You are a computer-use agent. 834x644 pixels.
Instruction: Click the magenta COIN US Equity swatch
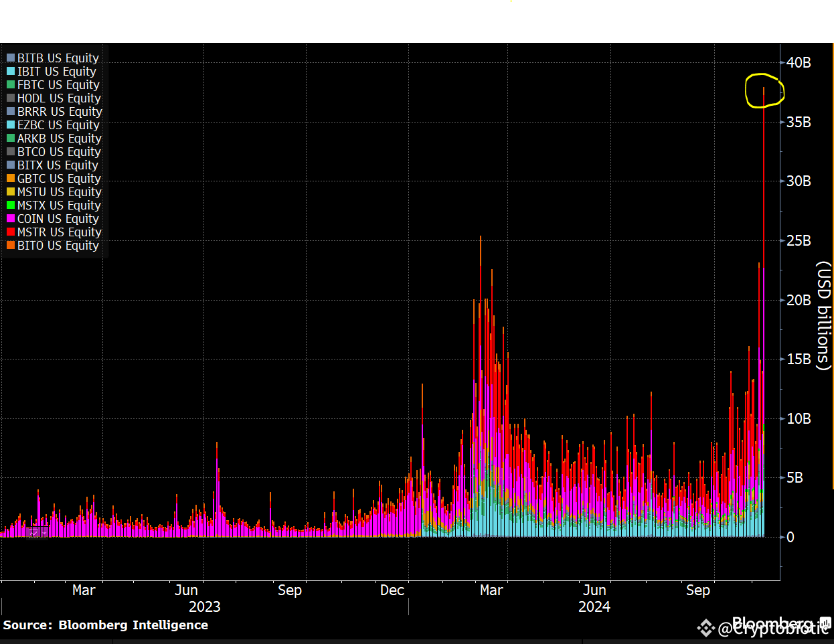point(11,219)
